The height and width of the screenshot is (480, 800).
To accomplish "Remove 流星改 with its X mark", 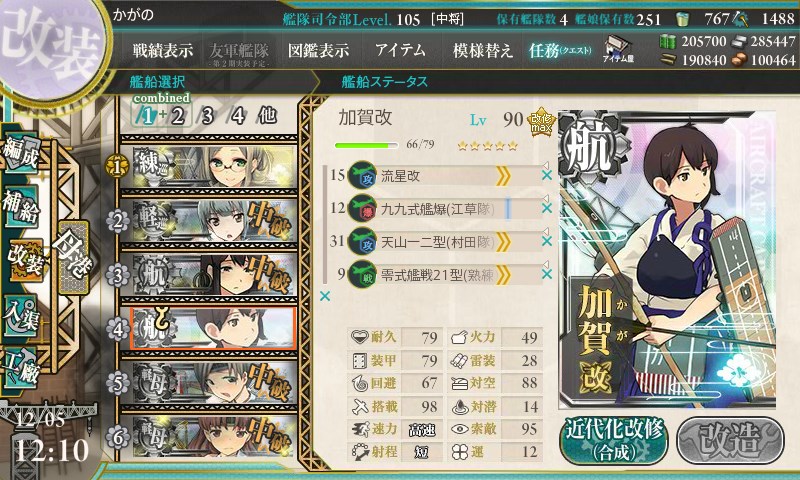I will 546,175.
